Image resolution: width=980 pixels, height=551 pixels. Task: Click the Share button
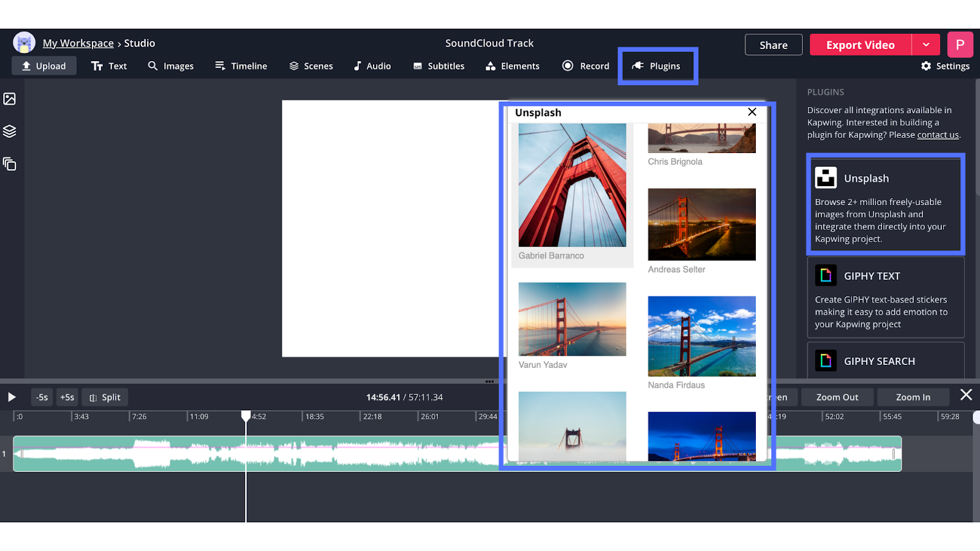click(x=773, y=45)
